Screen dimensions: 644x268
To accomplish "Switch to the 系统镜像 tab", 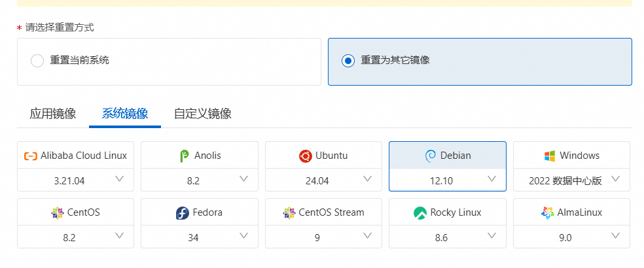I will tap(125, 114).
